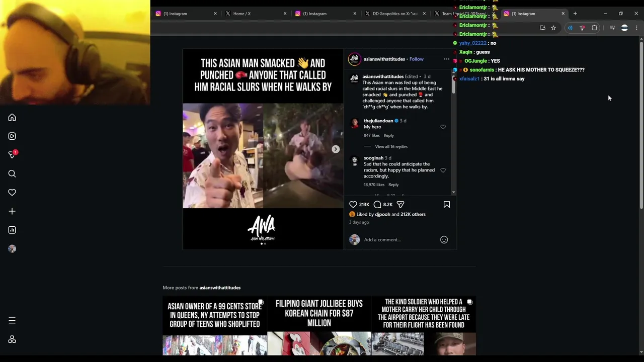This screenshot has height=362, width=644.
Task: Like thejuliandoan's comment
Action: pos(443,127)
